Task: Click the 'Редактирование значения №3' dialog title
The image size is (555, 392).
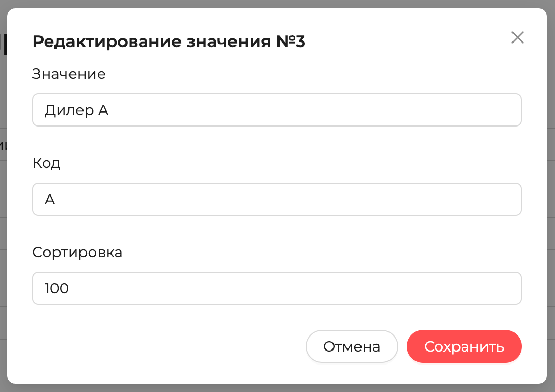Action: (169, 41)
